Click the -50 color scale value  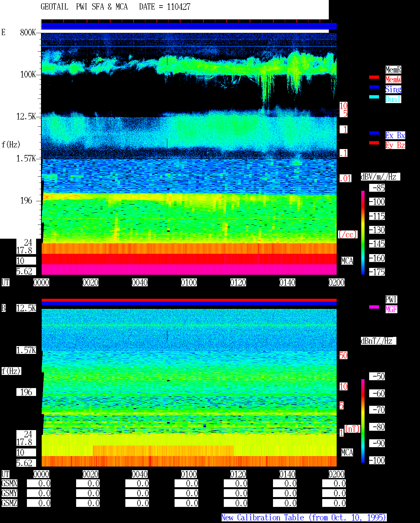pos(377,376)
